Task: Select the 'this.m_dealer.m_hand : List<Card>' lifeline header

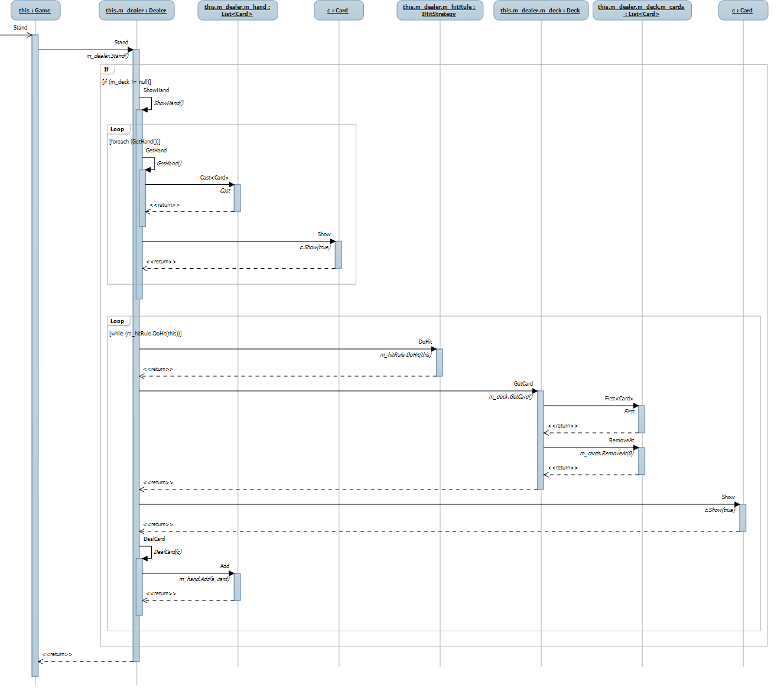Action: click(x=238, y=11)
